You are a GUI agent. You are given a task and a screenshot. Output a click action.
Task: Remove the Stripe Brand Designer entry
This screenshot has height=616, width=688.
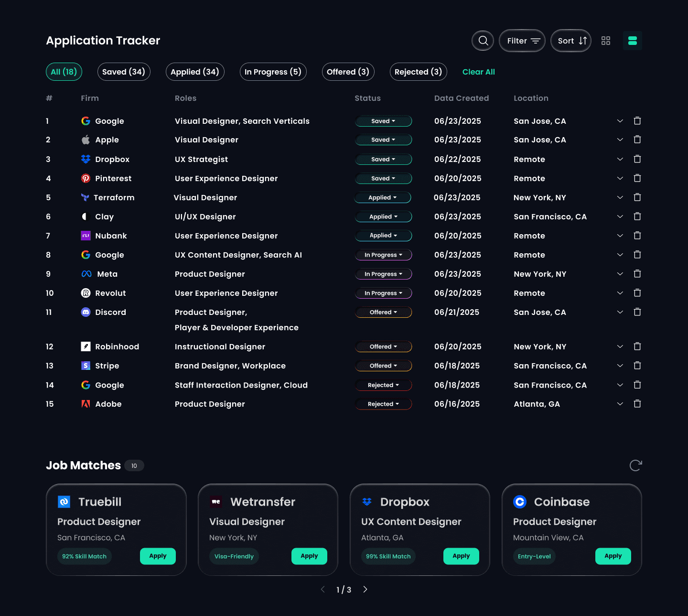(x=637, y=366)
